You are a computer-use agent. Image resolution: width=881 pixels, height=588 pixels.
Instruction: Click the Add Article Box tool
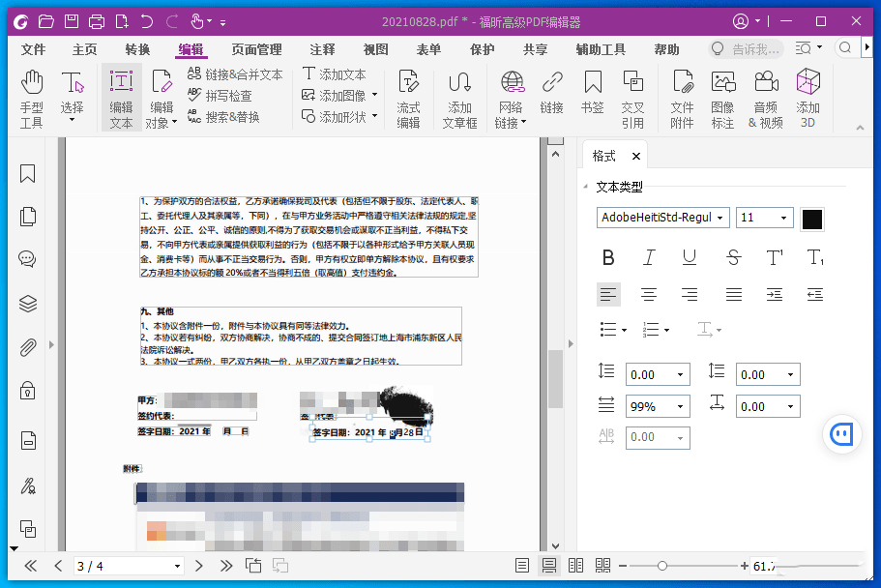click(459, 99)
